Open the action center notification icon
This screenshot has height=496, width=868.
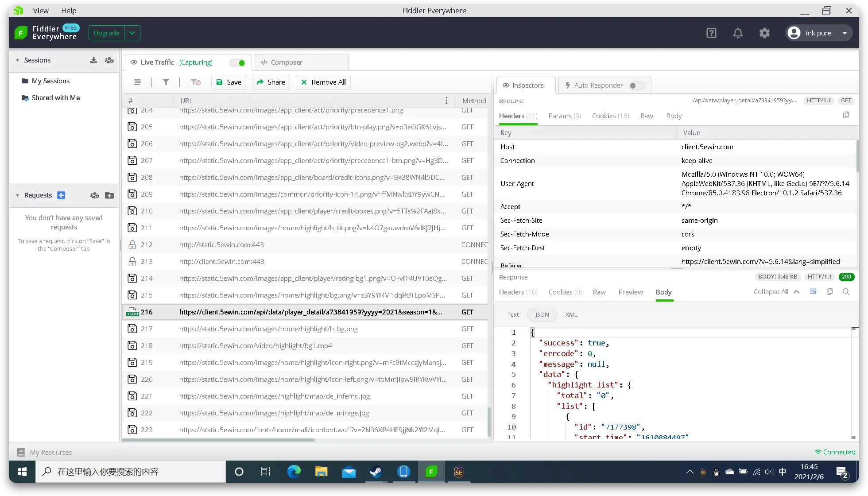842,473
